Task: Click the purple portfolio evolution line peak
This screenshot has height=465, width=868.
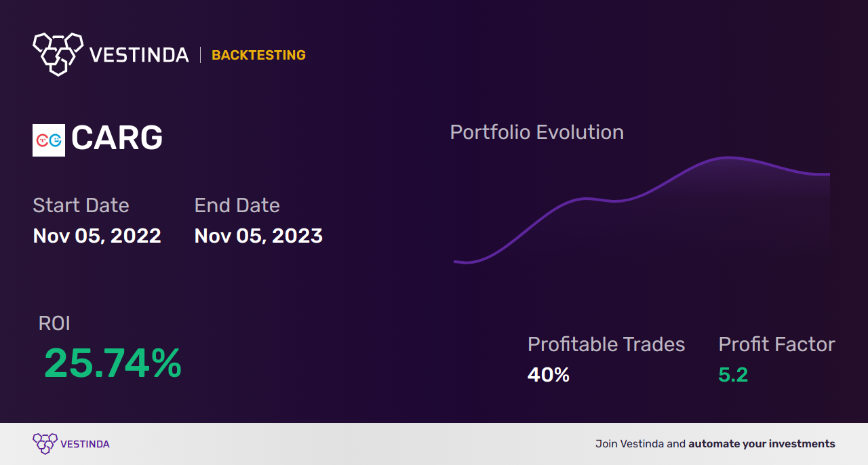Action: click(729, 158)
